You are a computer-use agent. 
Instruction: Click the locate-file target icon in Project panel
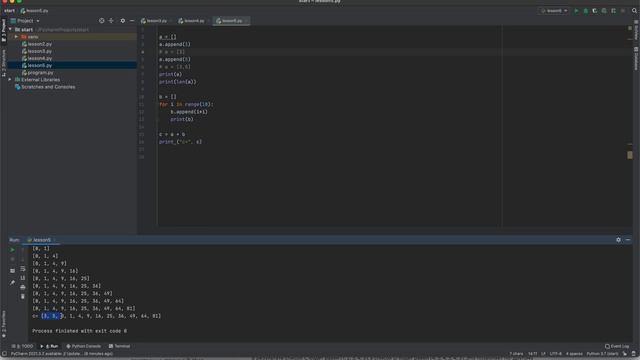click(102, 20)
